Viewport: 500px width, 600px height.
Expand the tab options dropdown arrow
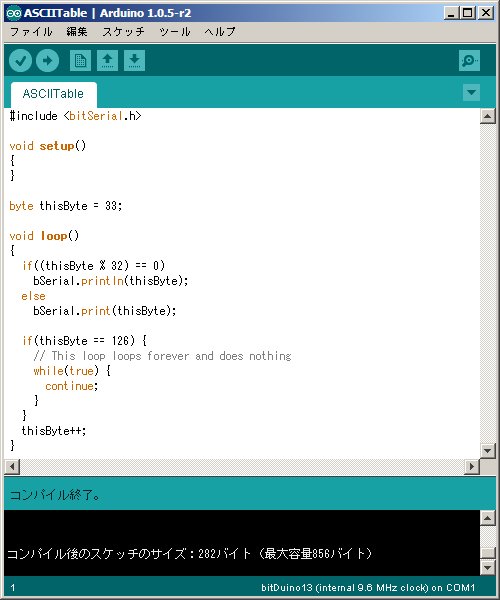pos(471,93)
